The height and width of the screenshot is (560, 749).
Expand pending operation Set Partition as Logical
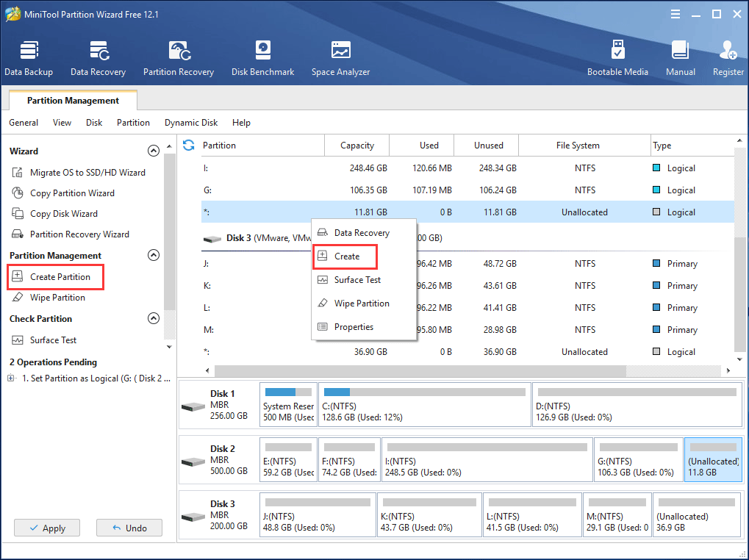[x=11, y=378]
